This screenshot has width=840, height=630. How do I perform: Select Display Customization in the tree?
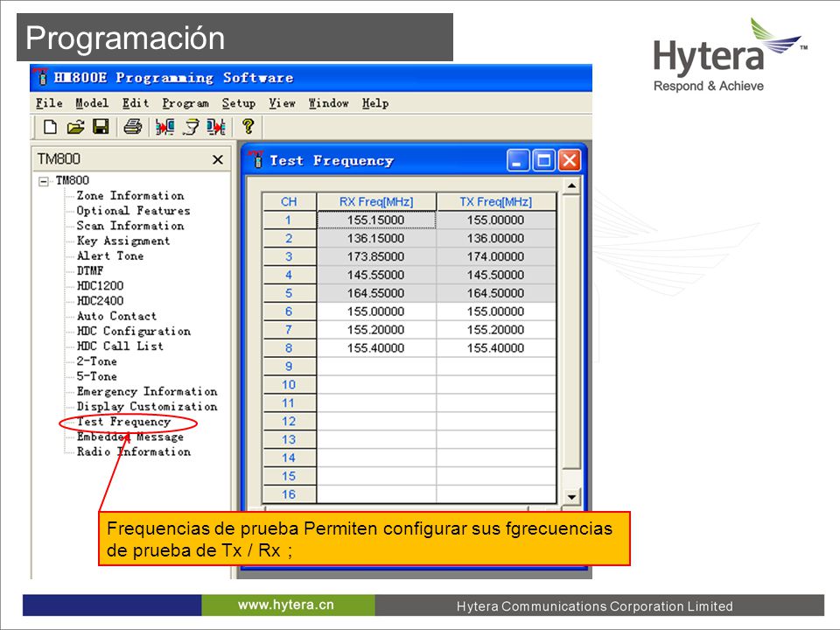(x=147, y=406)
